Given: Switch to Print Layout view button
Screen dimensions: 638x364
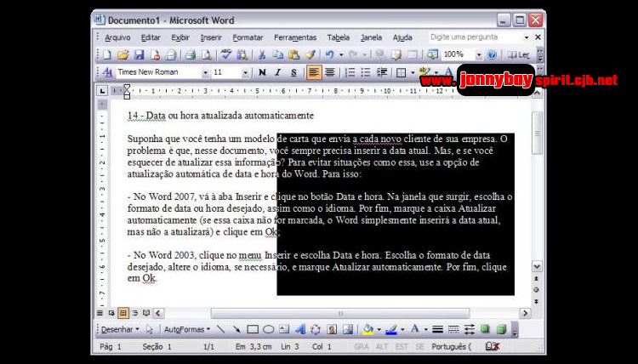Looking at the screenshot, I should (122, 313).
